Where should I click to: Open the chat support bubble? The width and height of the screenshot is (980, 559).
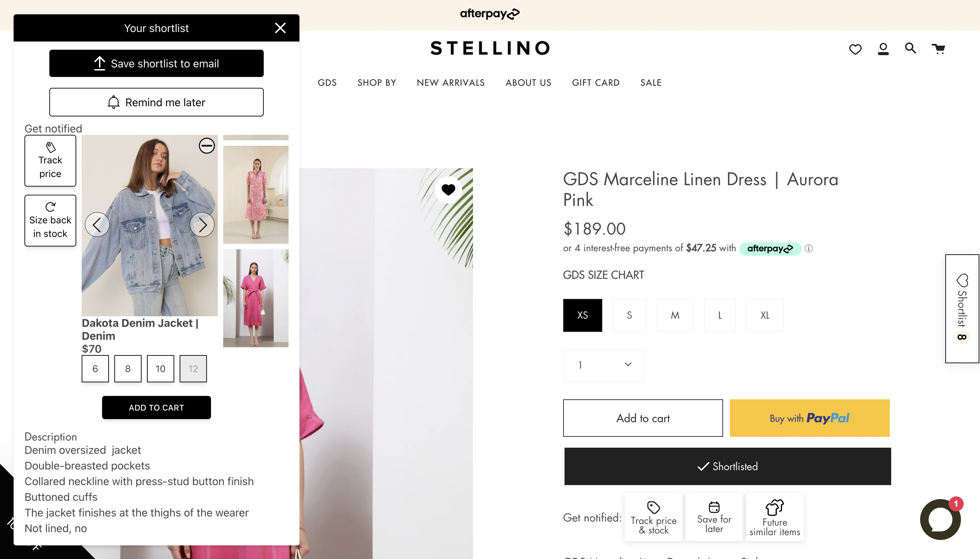(x=940, y=520)
